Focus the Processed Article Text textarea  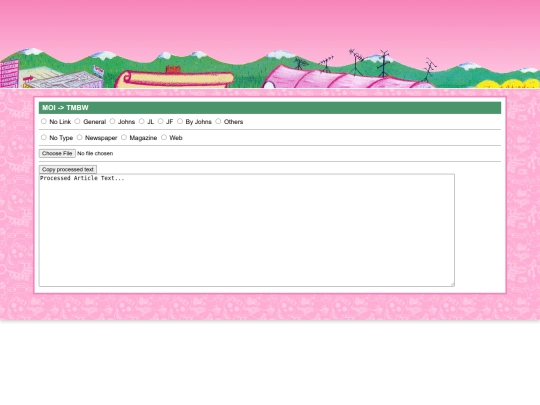247,230
